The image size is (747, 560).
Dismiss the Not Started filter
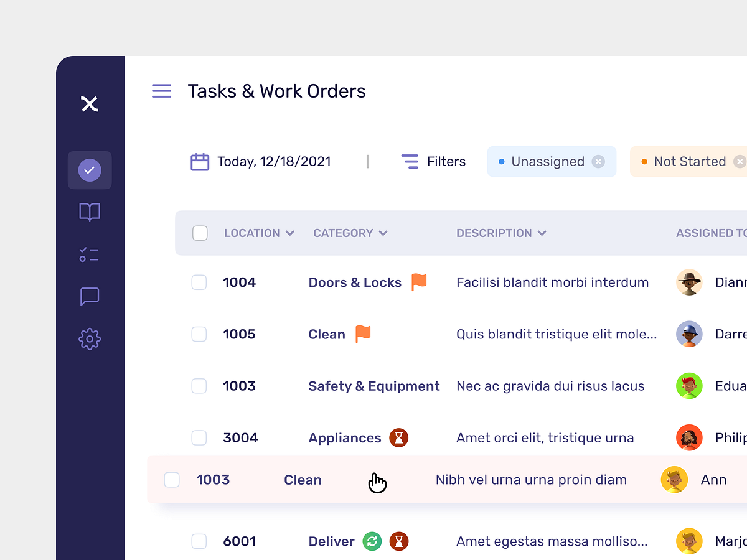click(740, 161)
